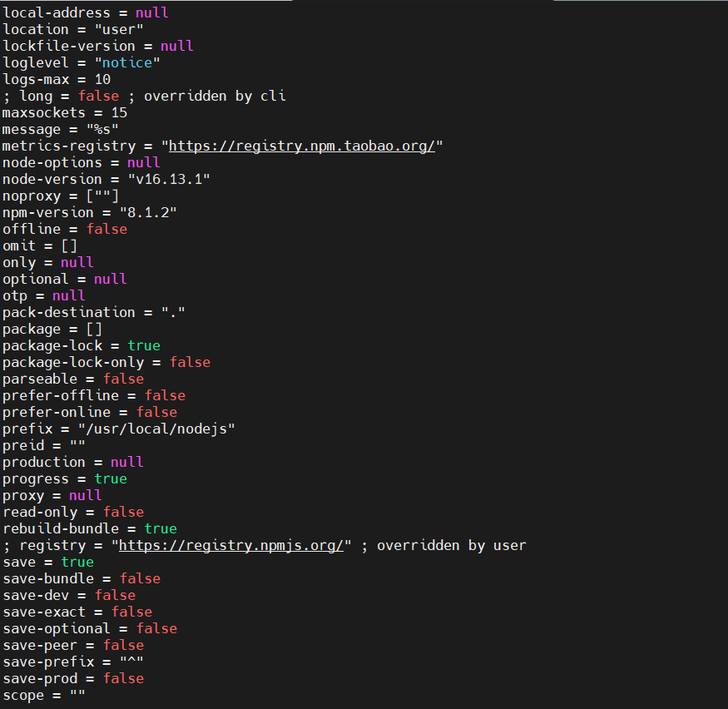Select the pack-destination "." value
This screenshot has width=728, height=709.
point(180,311)
